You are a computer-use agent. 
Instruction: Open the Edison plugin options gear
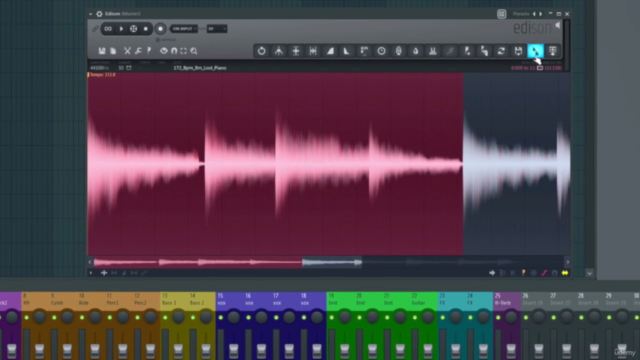click(99, 14)
